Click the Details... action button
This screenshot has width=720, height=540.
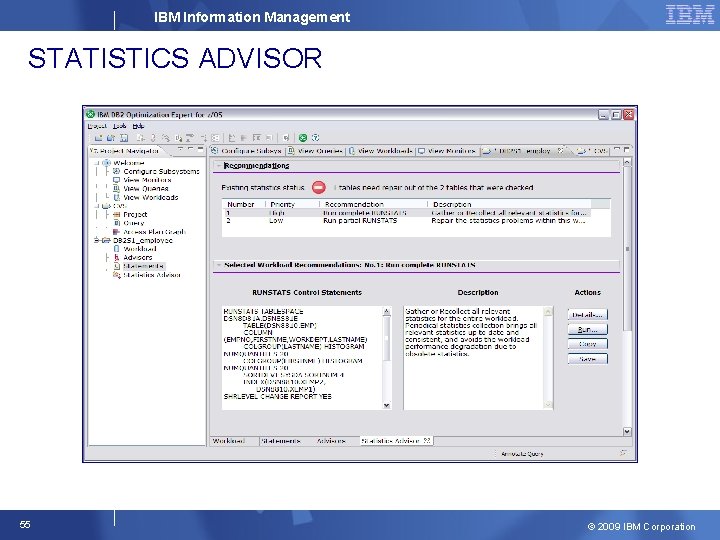pos(587,315)
